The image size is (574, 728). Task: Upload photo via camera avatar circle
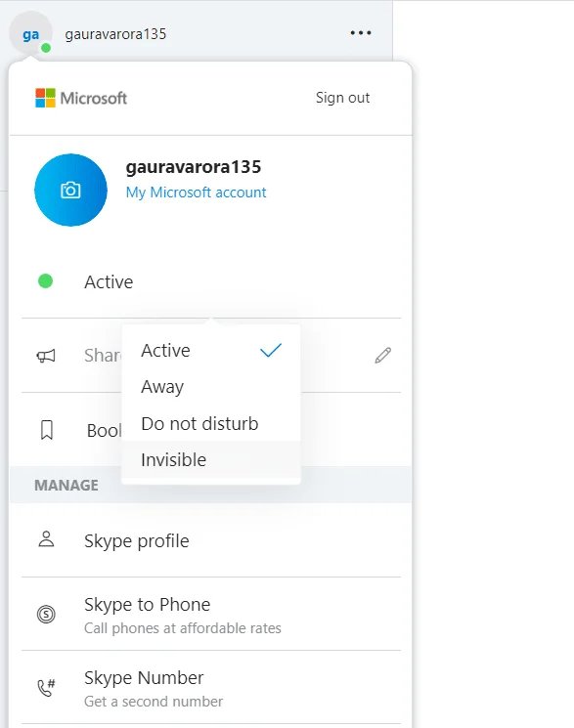click(70, 190)
